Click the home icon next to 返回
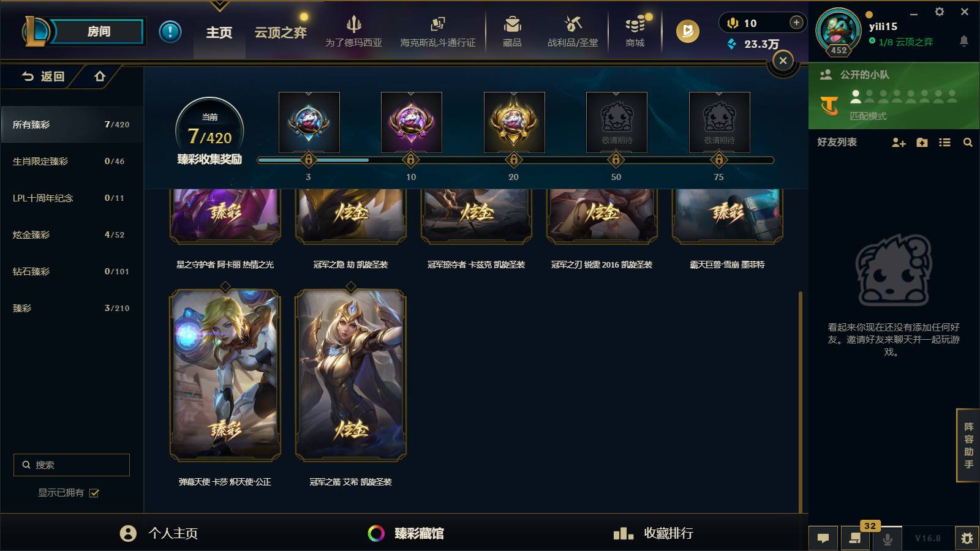Image resolution: width=980 pixels, height=551 pixels. coord(100,76)
